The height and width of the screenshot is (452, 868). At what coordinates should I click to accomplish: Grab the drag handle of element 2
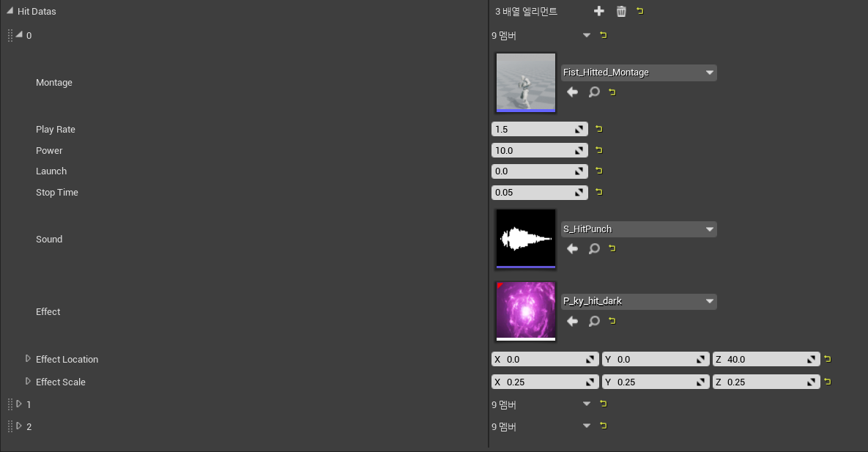[x=10, y=426]
